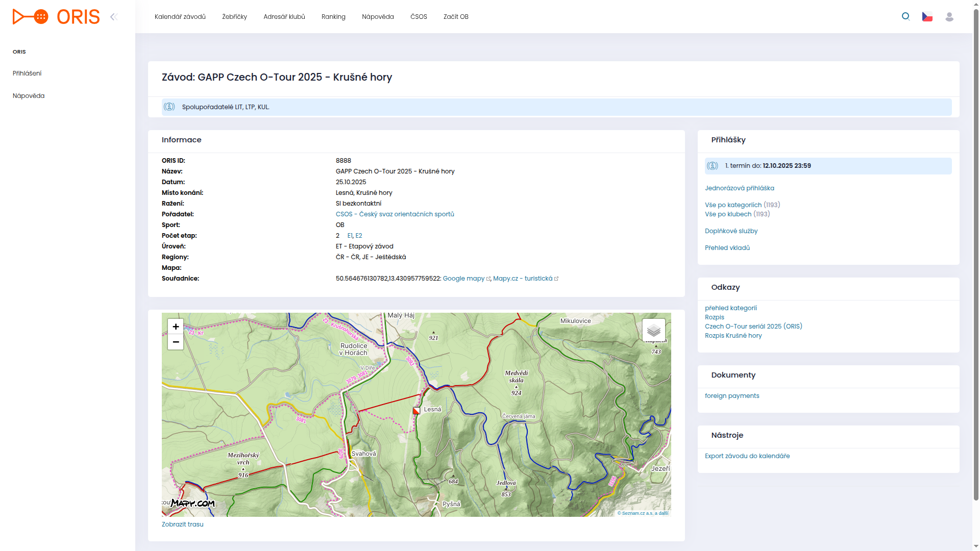Open the search magnifier icon
The width and height of the screenshot is (980, 551).
[905, 16]
